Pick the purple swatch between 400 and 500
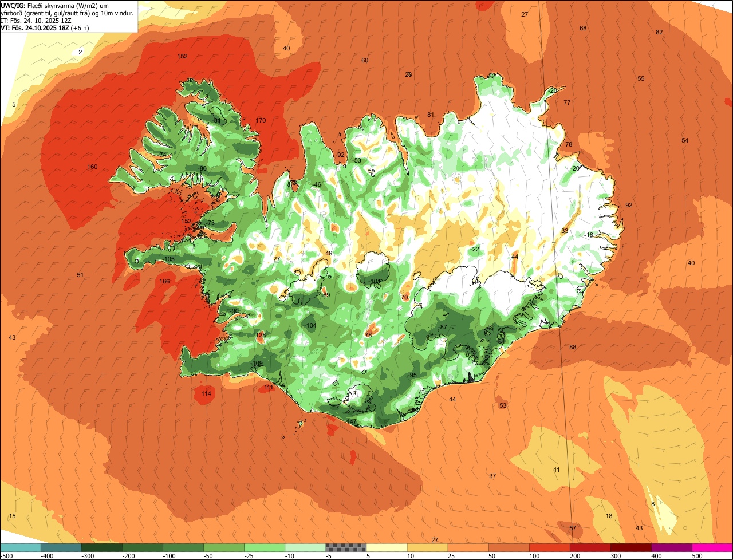The height and width of the screenshot is (560, 733). 671,547
